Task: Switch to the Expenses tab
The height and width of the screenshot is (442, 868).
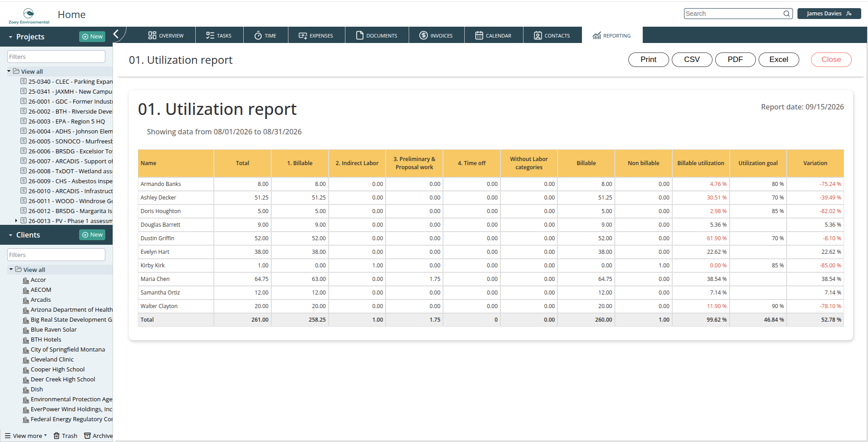Action: tap(316, 35)
